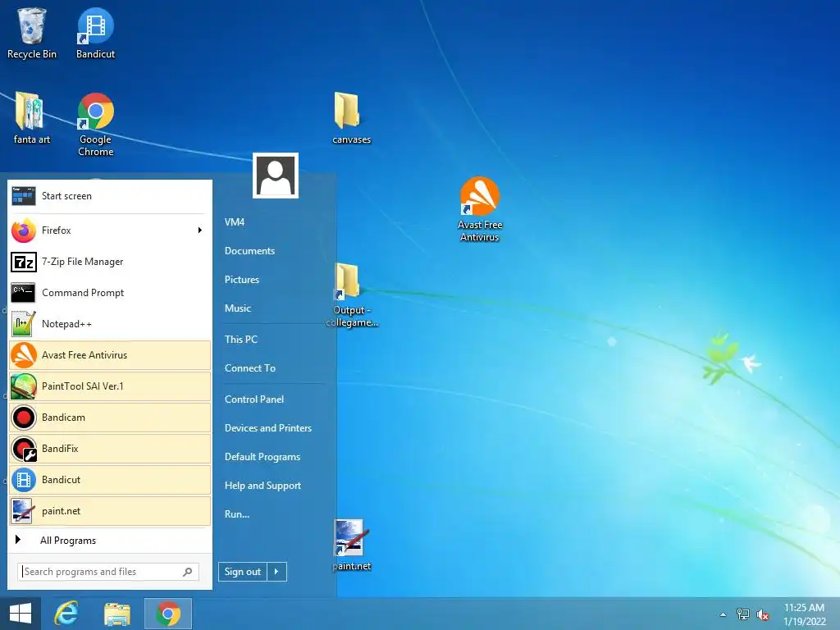Open 7-Zip File Manager

coord(110,262)
